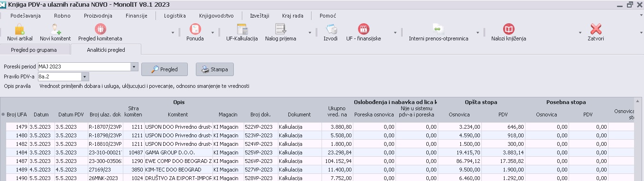
Task: Click the grid row selector asterisk header
Action: click(3, 114)
